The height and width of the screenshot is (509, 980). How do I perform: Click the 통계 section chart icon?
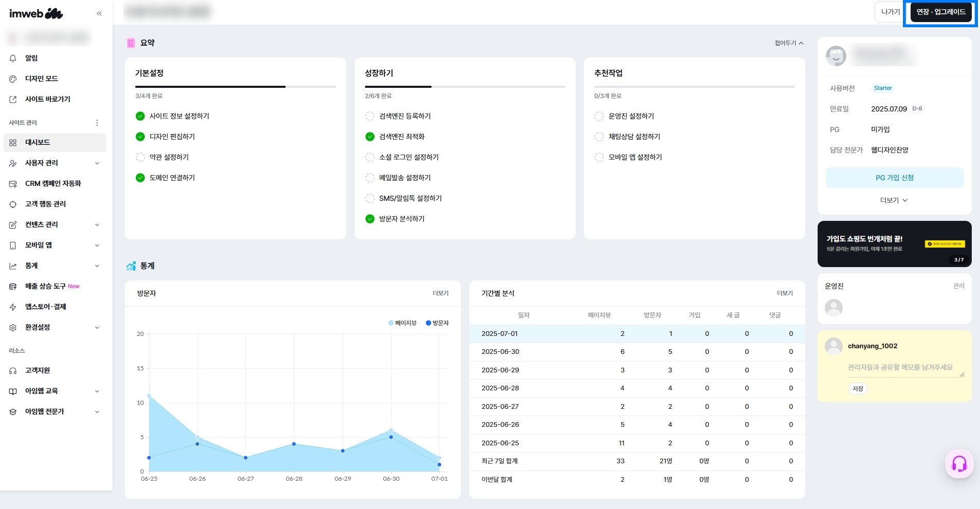(131, 266)
